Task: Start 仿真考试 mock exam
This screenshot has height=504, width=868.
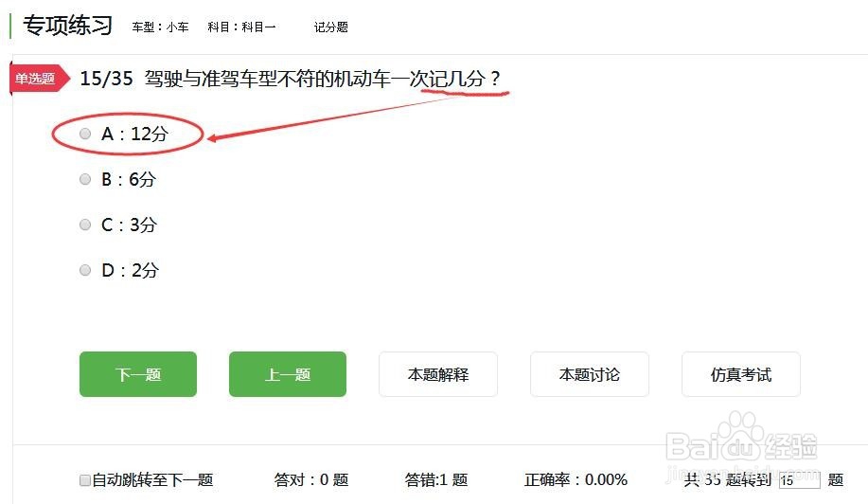Action: [740, 374]
